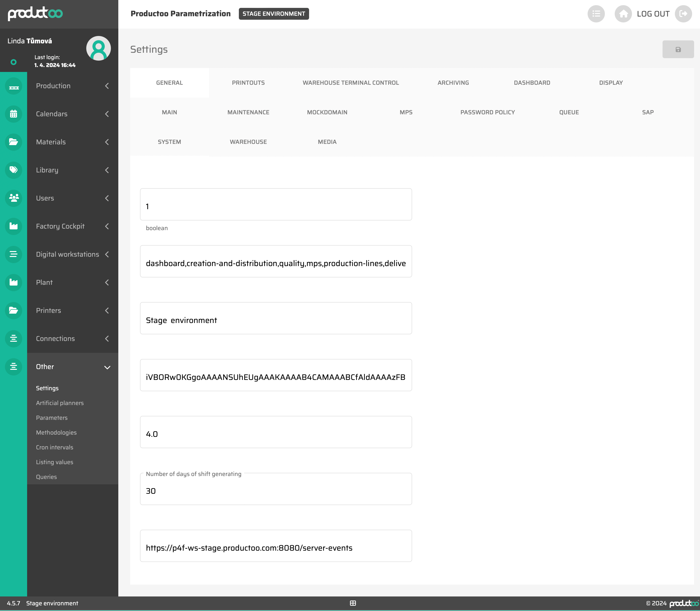Click the user avatar profile picture
The height and width of the screenshot is (611, 700).
pyautogui.click(x=98, y=49)
